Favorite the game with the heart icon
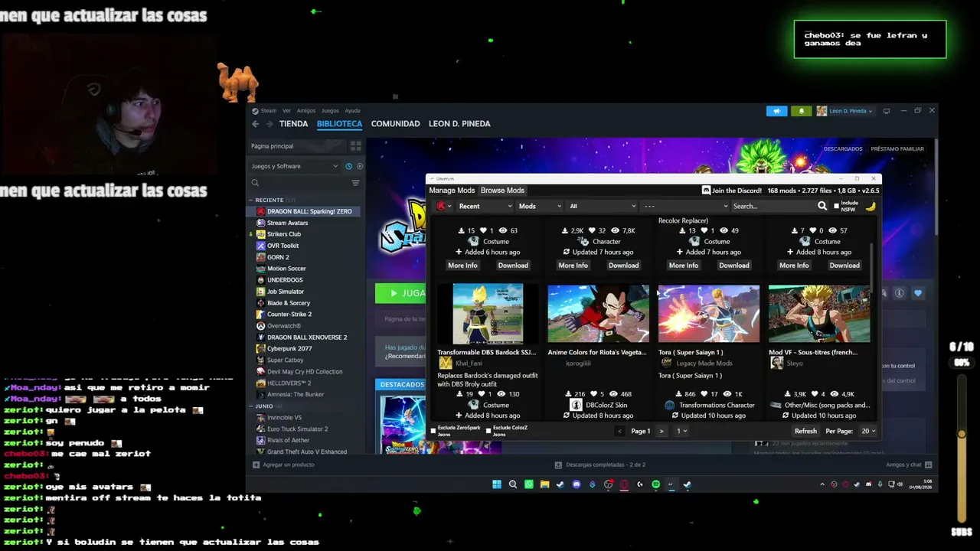 click(918, 293)
